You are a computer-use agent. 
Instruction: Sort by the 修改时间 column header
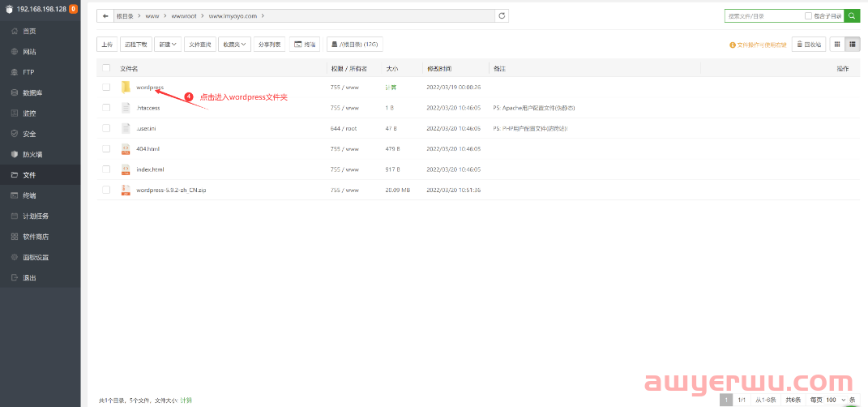(439, 69)
